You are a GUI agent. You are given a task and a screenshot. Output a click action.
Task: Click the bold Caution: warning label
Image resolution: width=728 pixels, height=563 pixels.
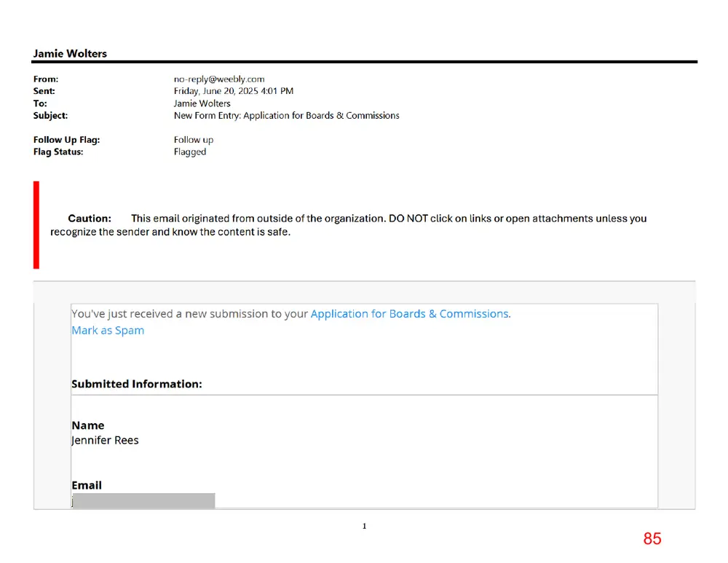tap(90, 218)
